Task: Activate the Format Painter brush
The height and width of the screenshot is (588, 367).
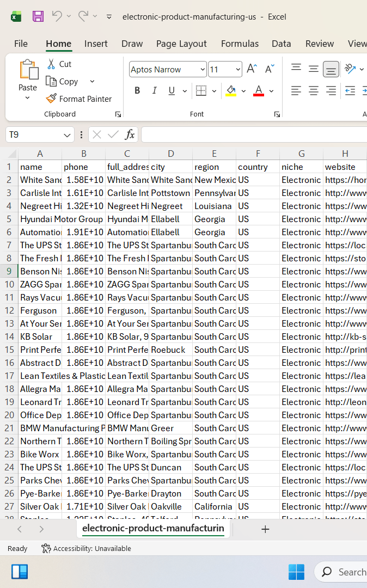Action: 51,99
